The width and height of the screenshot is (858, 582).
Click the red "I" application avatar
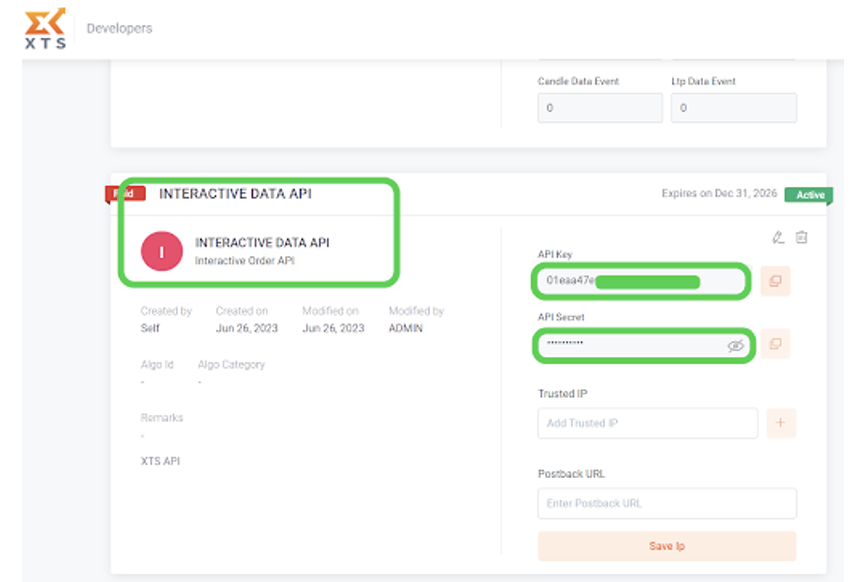pyautogui.click(x=162, y=251)
